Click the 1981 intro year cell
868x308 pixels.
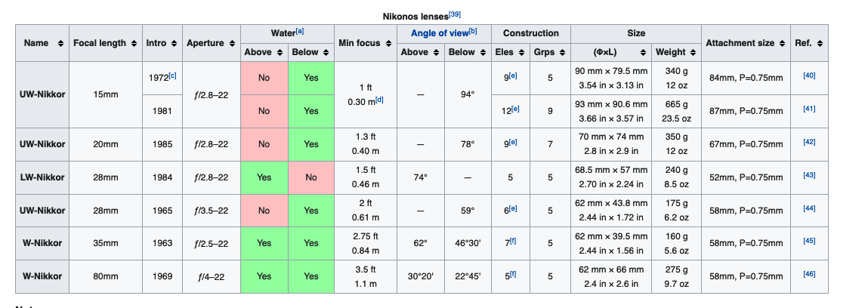pyautogui.click(x=162, y=111)
